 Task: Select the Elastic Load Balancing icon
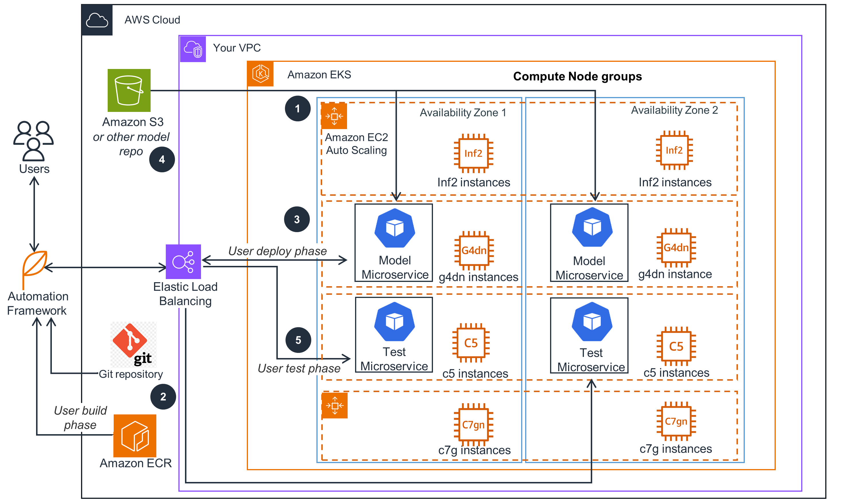point(183,262)
